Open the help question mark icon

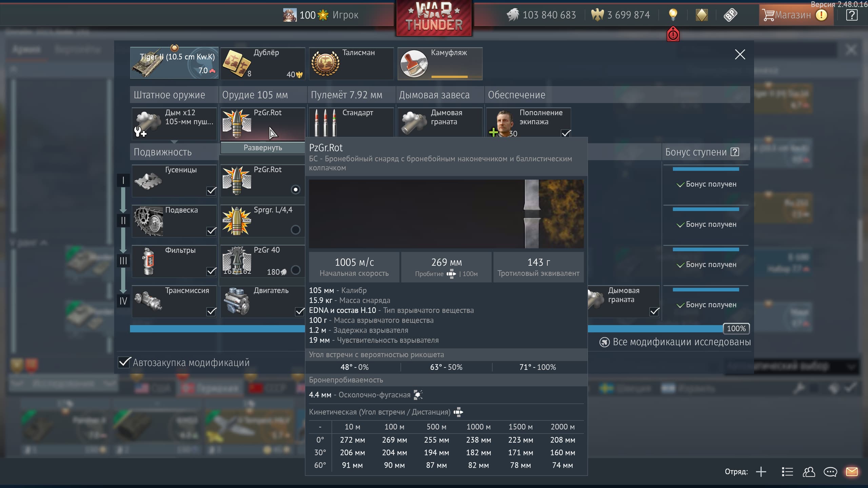click(x=852, y=15)
